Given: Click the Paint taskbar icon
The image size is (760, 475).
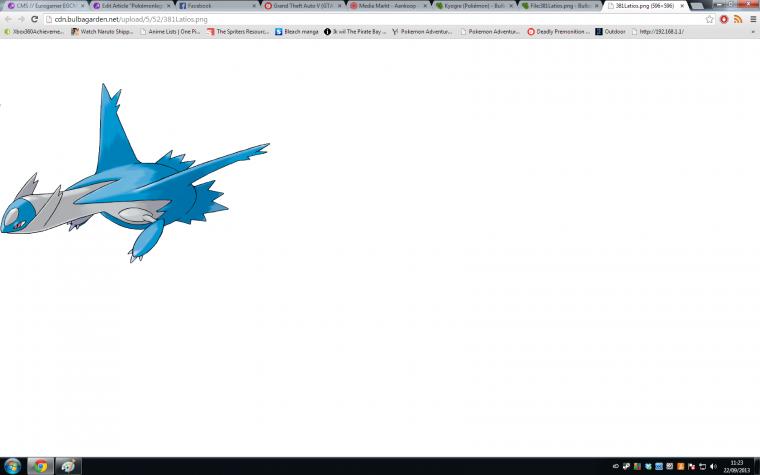Looking at the screenshot, I should [x=68, y=466].
